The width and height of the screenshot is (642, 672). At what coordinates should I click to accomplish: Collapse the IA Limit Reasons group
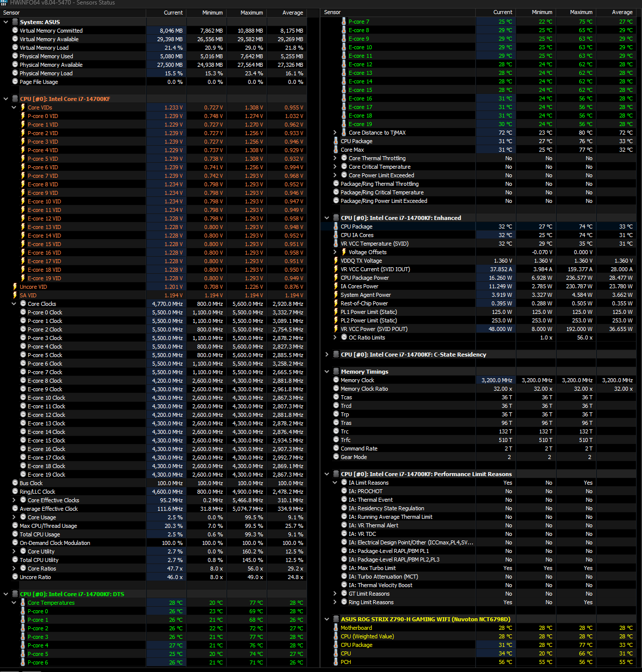[335, 483]
